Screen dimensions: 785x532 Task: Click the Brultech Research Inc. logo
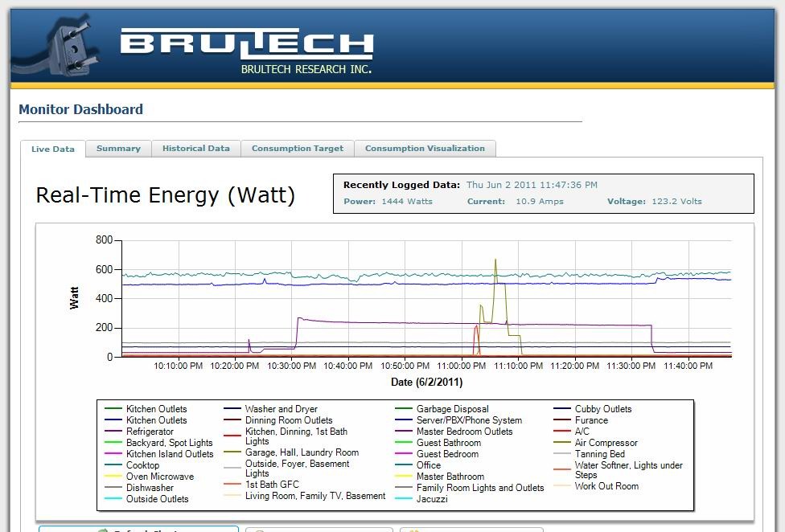tap(246, 51)
